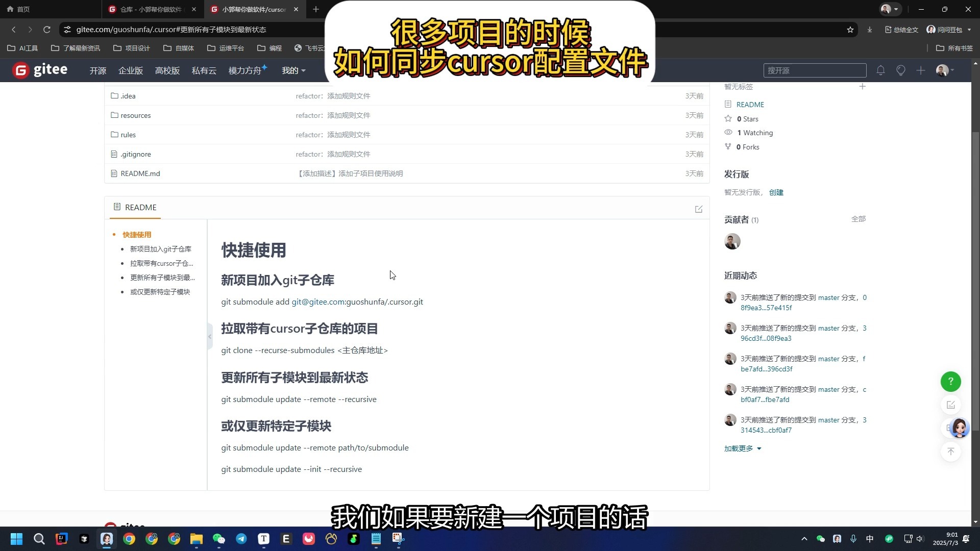
Task: Click the plus create icon in Gitee header
Action: point(921,70)
